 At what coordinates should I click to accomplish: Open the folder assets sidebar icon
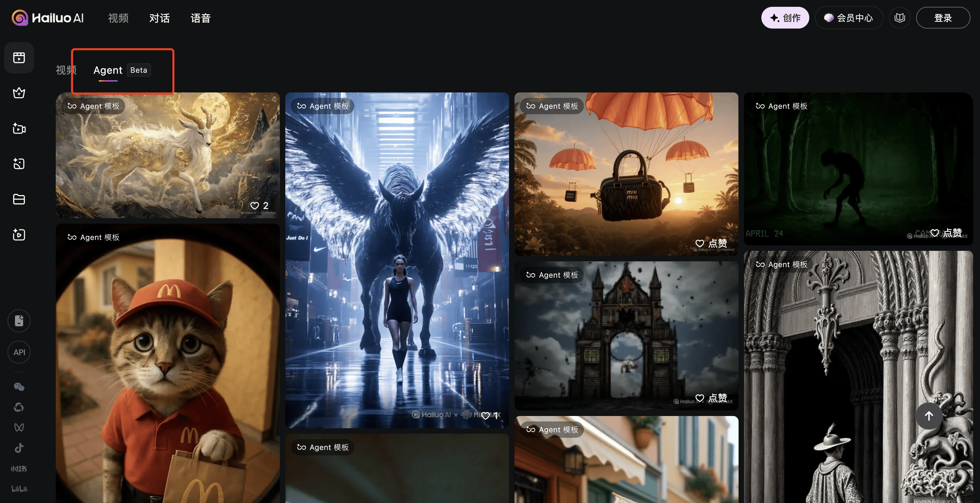point(19,199)
